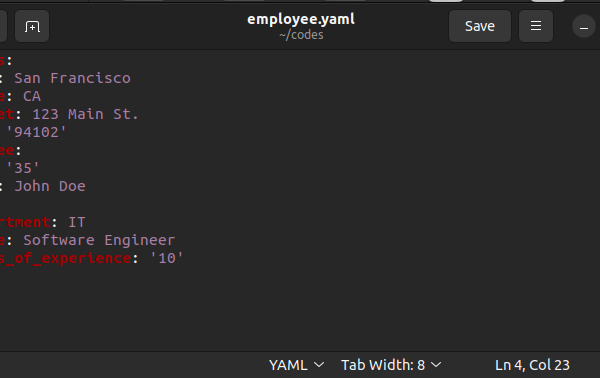Place cursor on the CA state value
Screen dimensions: 600x378
(32, 96)
